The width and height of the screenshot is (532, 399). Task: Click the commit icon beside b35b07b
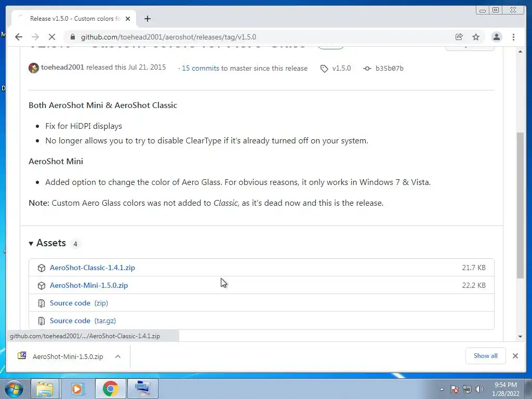[367, 68]
